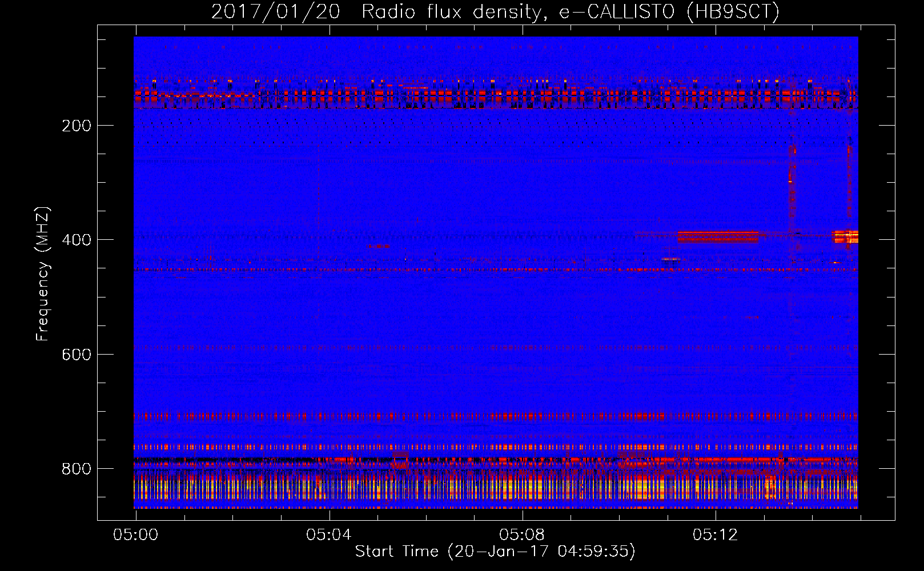
Task: Click the 05:04 time tick label
Action: (x=329, y=535)
